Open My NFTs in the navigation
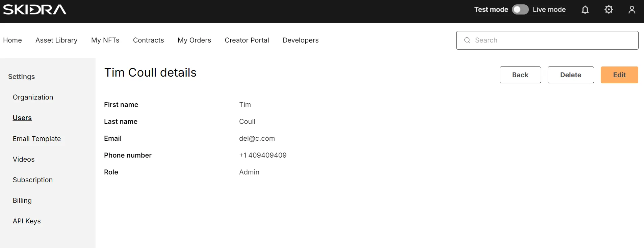Viewport: 644px width, 248px height. click(105, 40)
